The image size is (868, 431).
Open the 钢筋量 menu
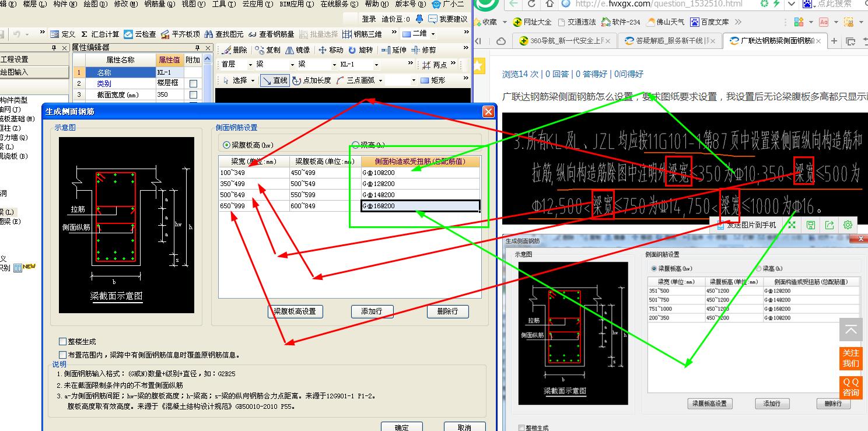(159, 4)
